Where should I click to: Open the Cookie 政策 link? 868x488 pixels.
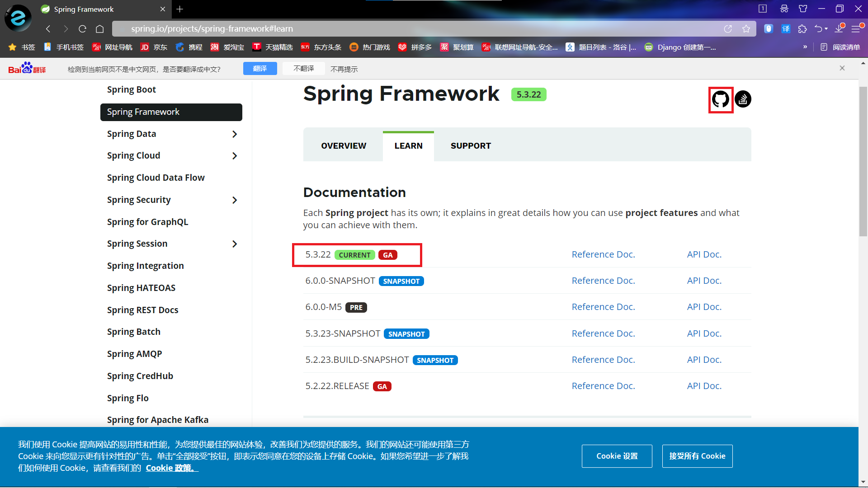[172, 468]
